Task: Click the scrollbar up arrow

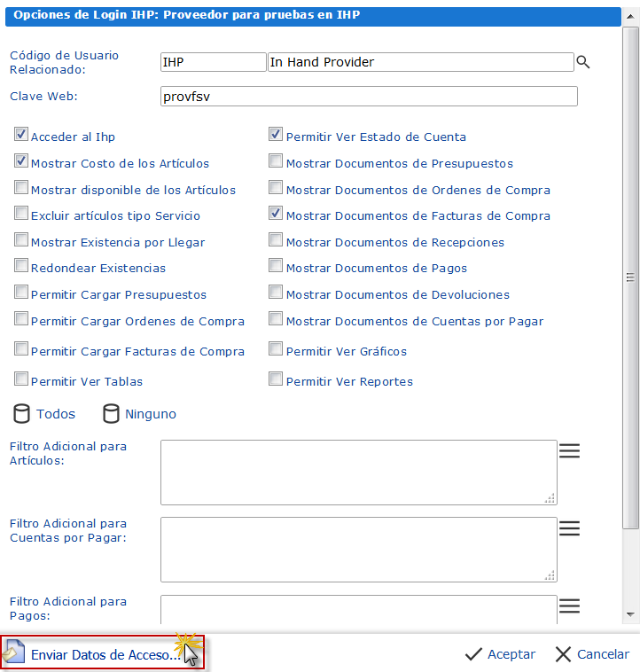Action: 630,16
